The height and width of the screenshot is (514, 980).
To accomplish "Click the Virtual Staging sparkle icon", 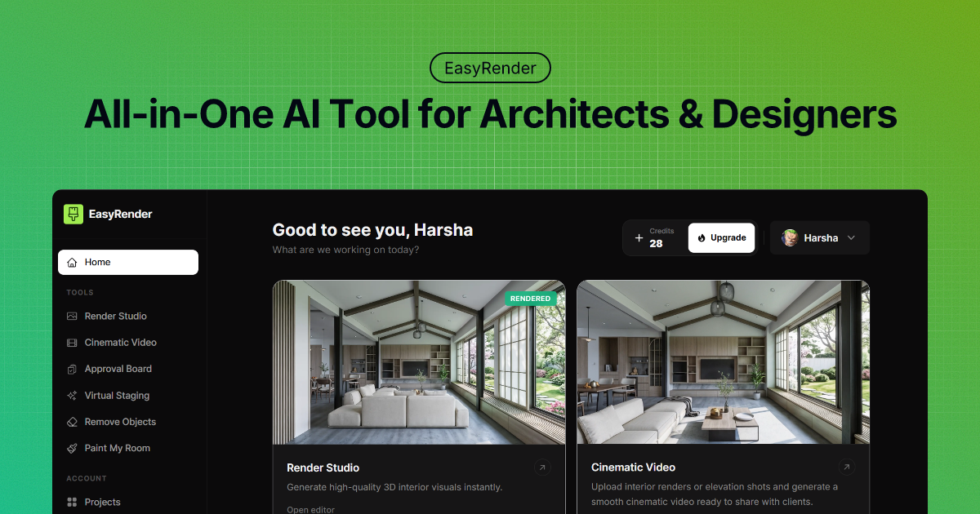I will [x=72, y=396].
